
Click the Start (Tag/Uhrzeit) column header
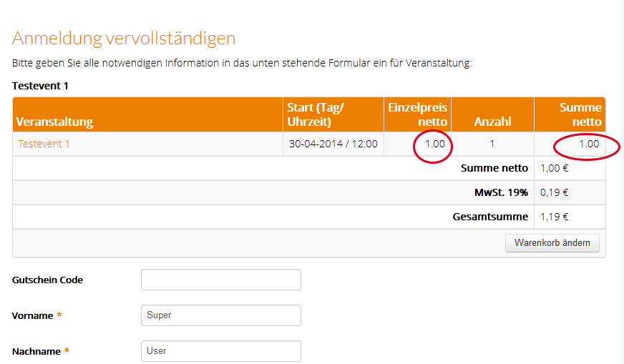(x=316, y=114)
